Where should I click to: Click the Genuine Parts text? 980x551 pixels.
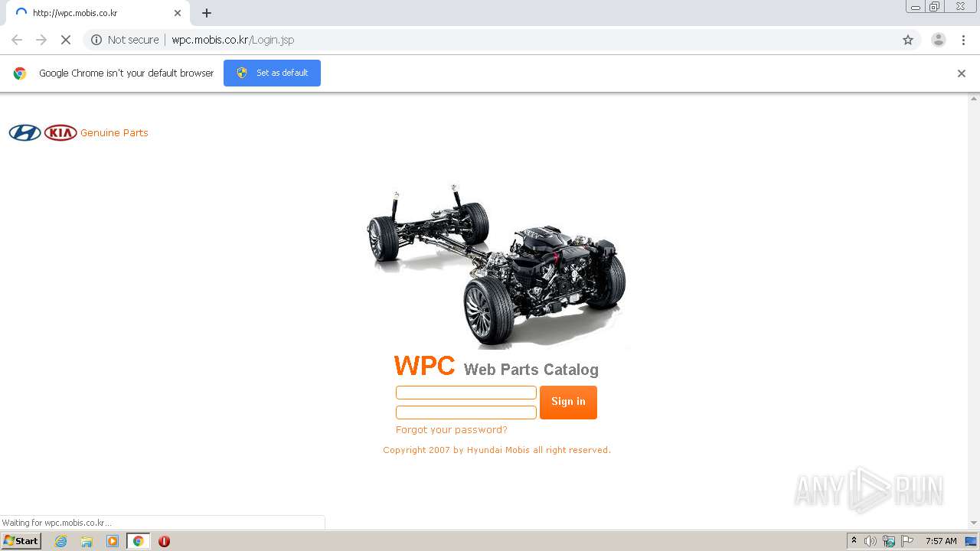coord(114,133)
